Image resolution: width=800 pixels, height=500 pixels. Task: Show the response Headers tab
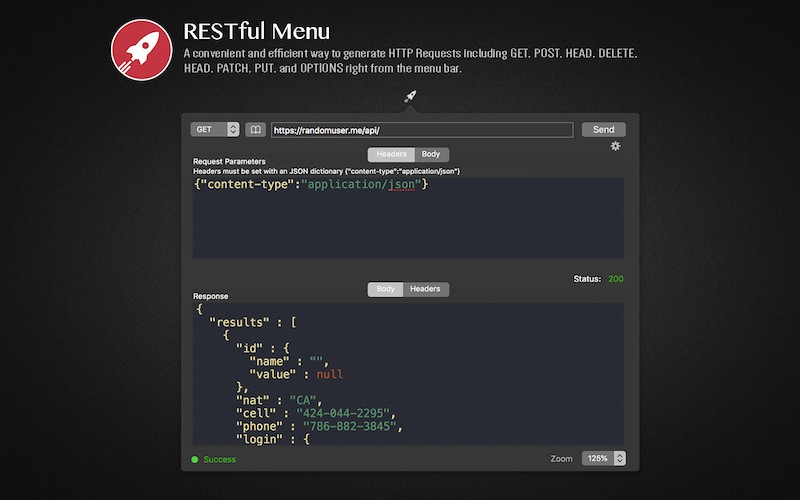424,289
